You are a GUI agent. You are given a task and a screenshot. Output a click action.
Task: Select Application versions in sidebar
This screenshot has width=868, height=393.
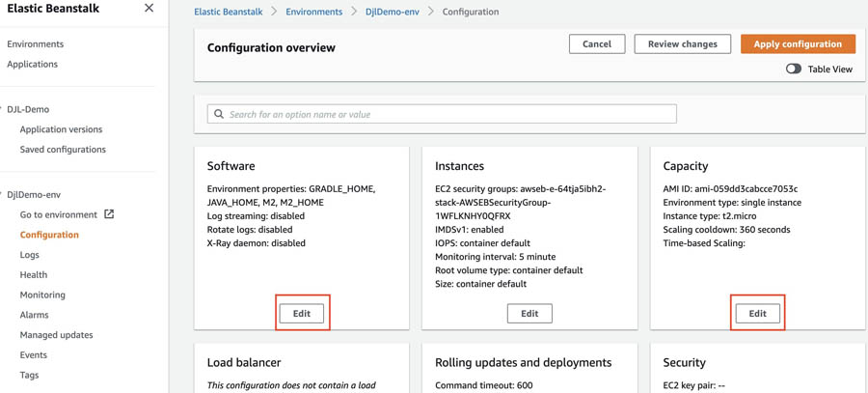tap(61, 129)
